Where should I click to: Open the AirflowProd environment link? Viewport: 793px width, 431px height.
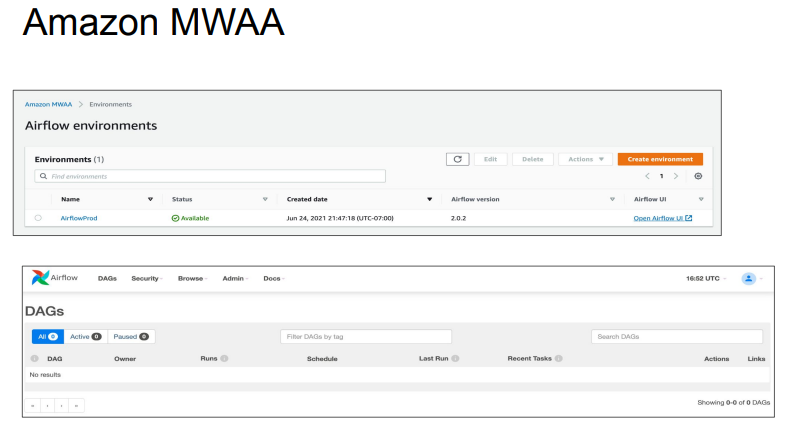tap(79, 218)
